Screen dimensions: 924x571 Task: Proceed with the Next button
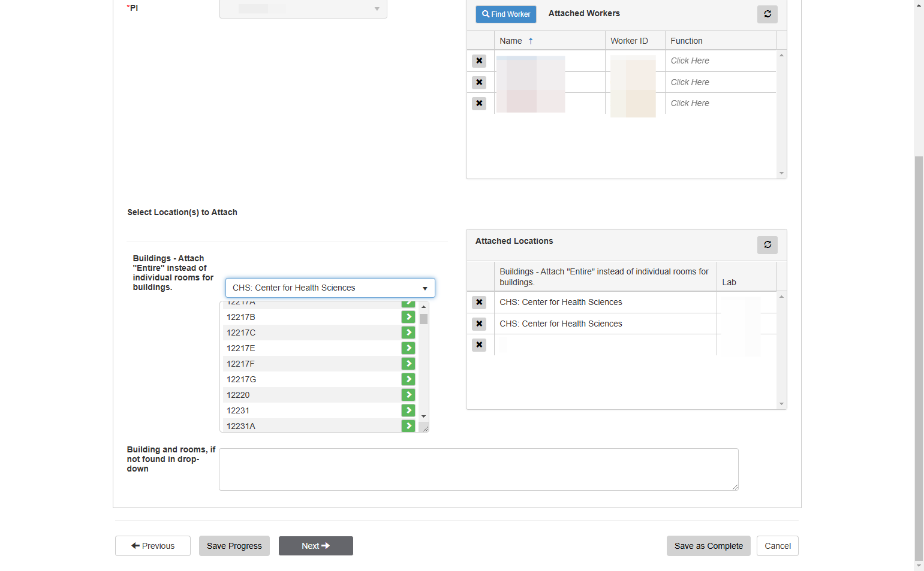[x=316, y=546]
